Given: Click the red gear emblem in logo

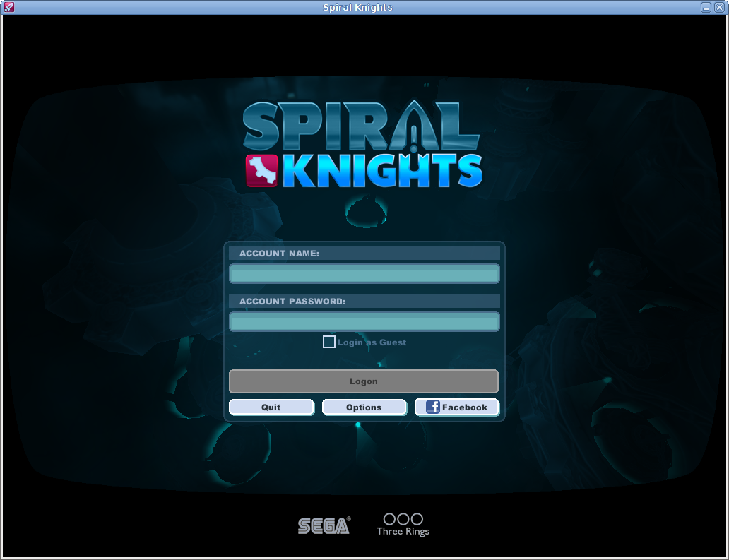Looking at the screenshot, I should pos(262,171).
